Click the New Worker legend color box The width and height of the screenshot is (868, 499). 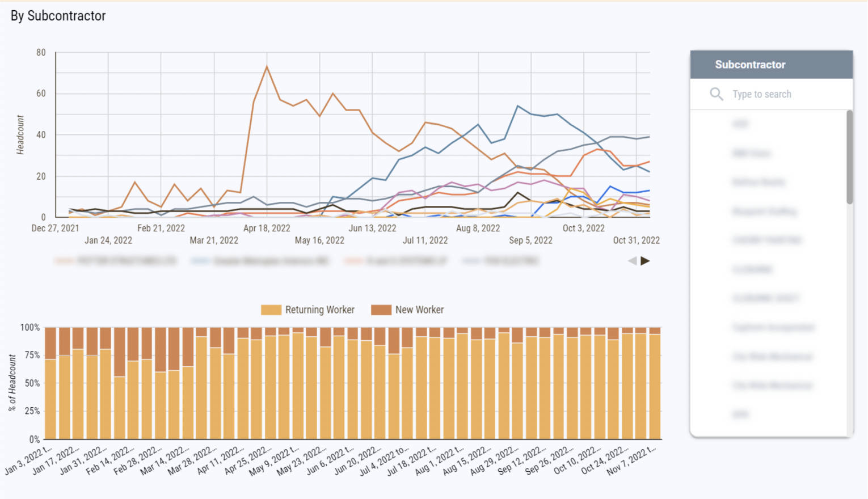381,310
